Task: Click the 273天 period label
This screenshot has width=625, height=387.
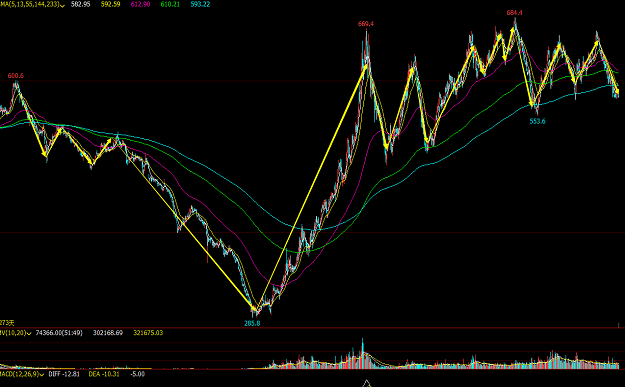Action: [x=7, y=323]
